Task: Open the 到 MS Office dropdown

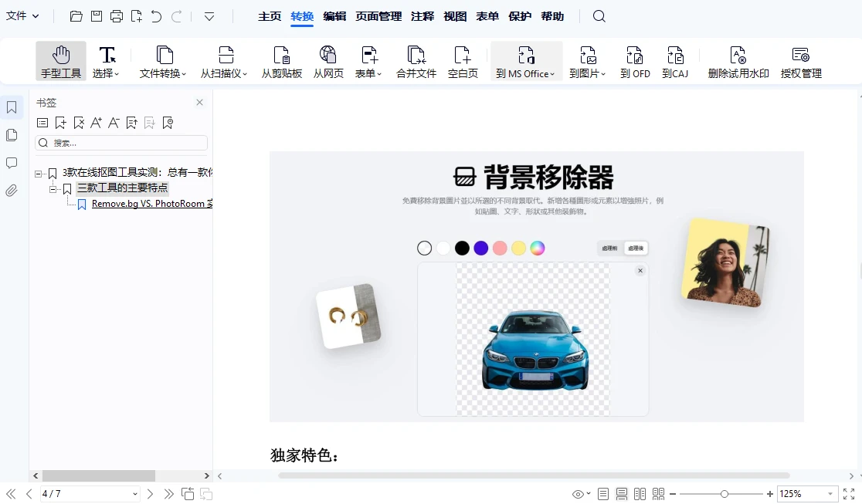Action: pos(526,62)
